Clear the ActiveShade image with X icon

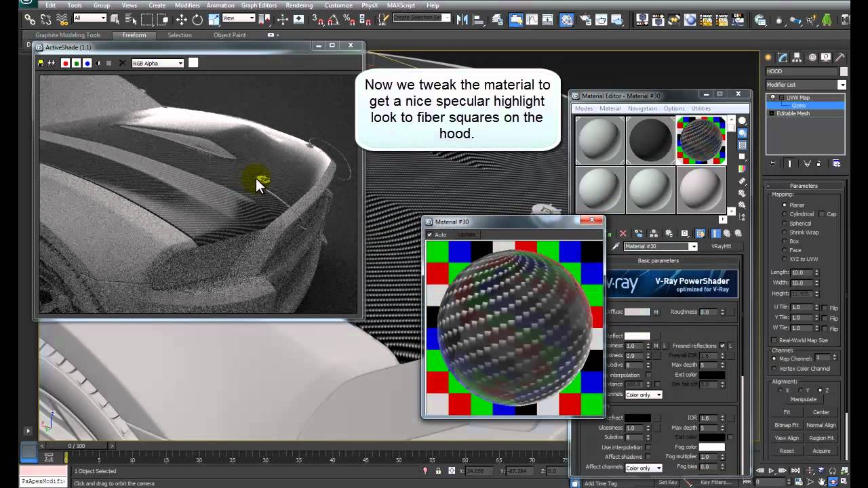coord(122,63)
